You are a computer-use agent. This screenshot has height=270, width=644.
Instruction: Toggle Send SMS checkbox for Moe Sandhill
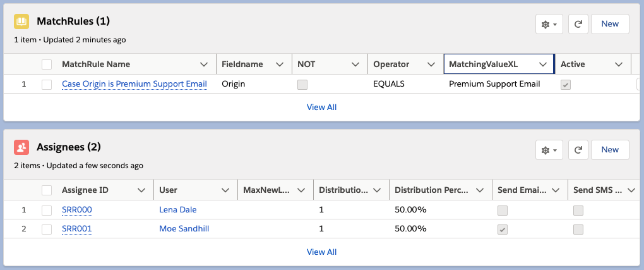click(578, 230)
